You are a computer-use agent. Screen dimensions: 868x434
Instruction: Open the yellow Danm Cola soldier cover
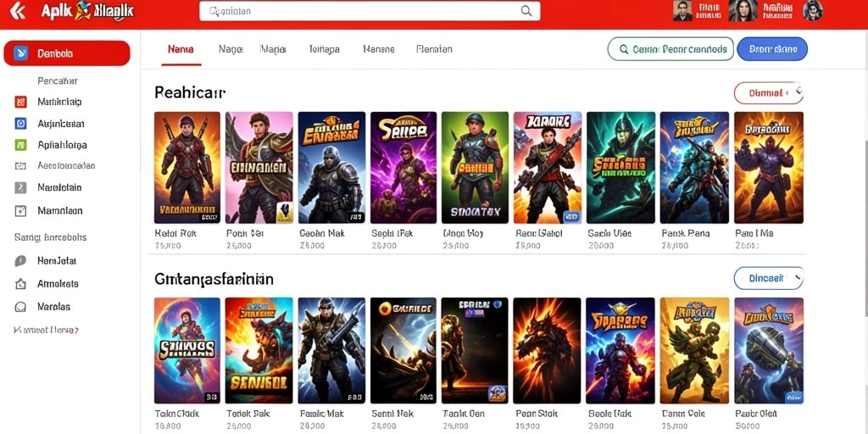point(695,350)
